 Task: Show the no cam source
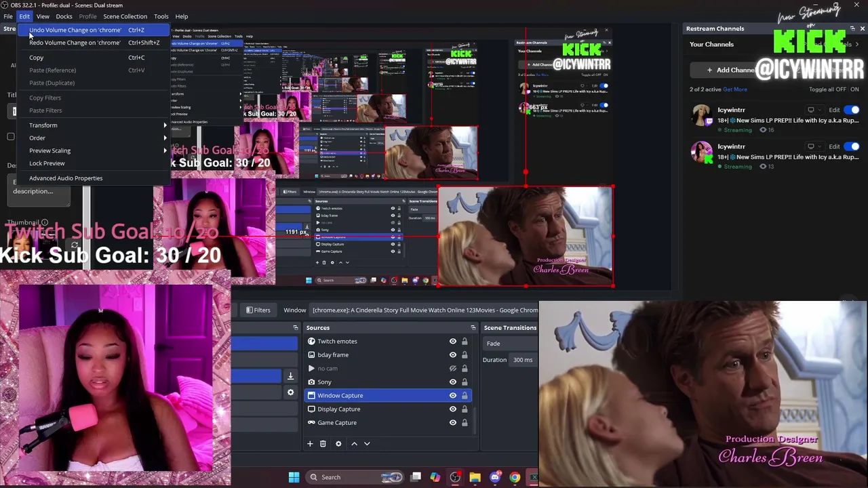pos(453,369)
